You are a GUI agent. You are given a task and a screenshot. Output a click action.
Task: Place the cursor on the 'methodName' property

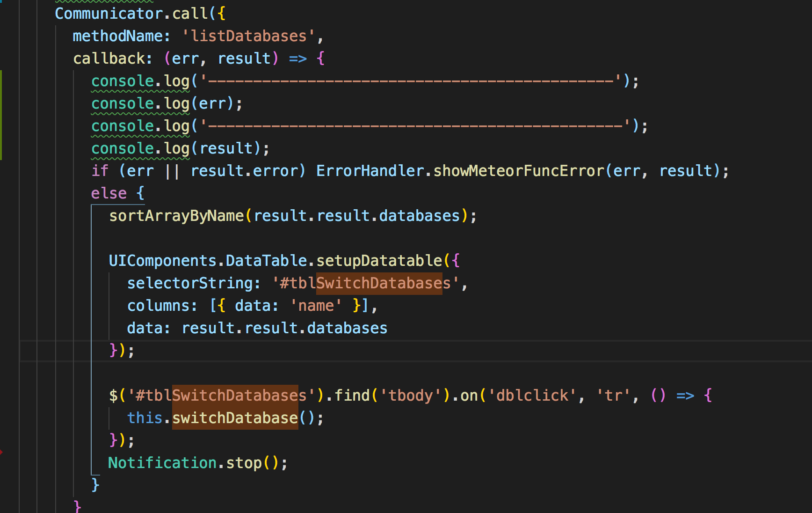[119, 36]
